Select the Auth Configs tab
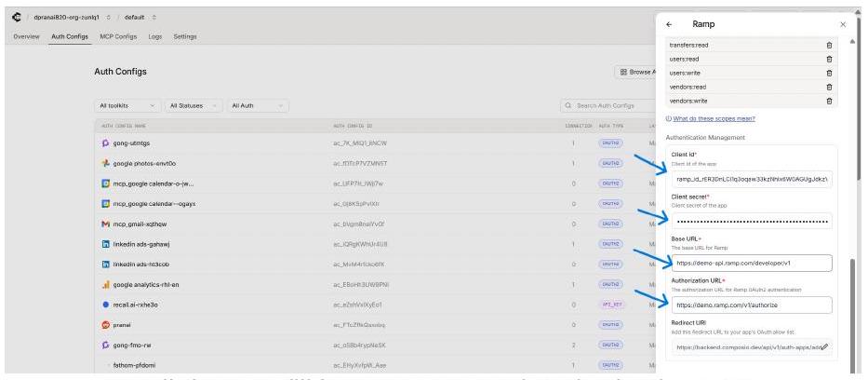Screen dimensions: 868x380 tap(70, 36)
